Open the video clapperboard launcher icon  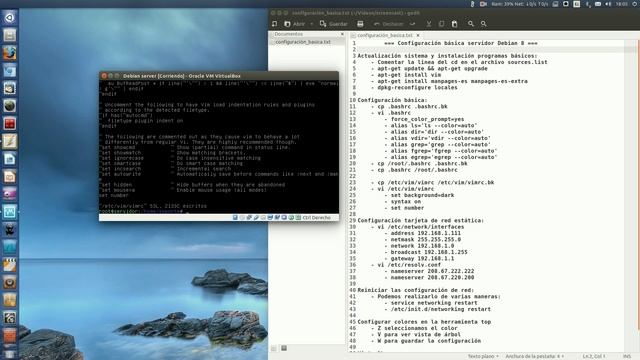point(9,264)
